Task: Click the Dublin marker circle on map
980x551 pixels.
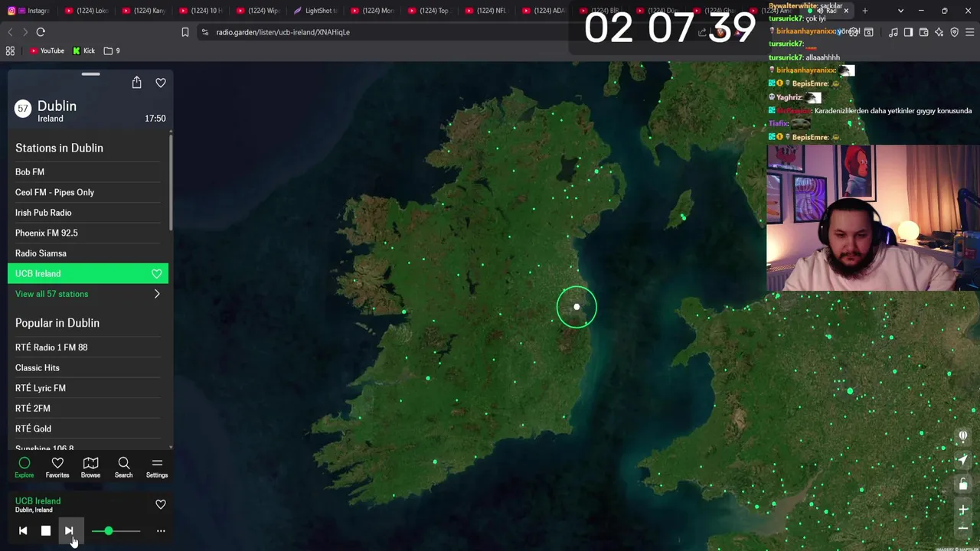Action: pyautogui.click(x=577, y=307)
